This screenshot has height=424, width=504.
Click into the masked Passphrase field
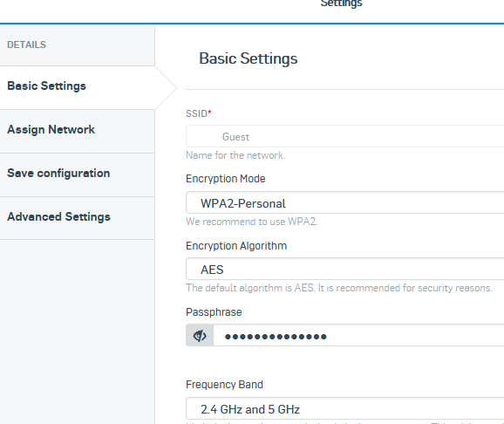[x=358, y=336]
